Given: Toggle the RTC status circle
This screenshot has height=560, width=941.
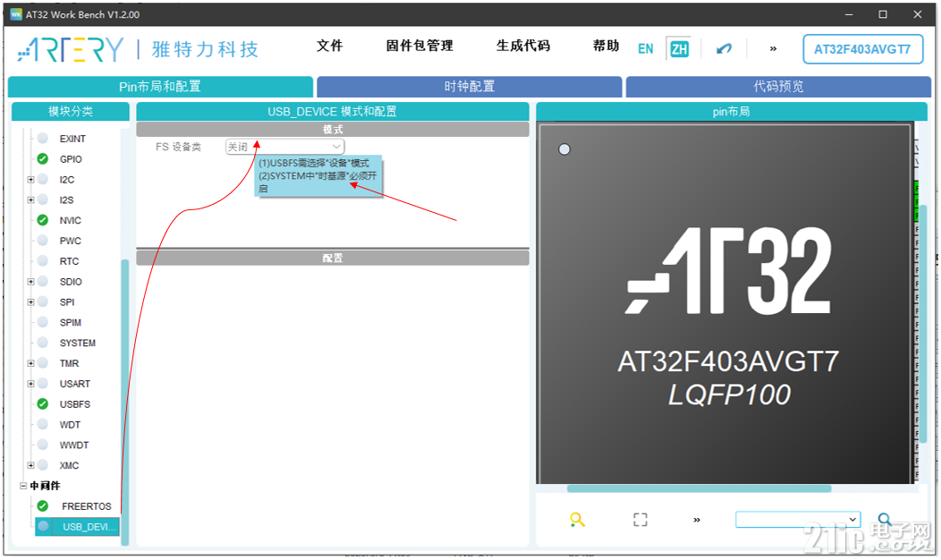Looking at the screenshot, I should [43, 260].
